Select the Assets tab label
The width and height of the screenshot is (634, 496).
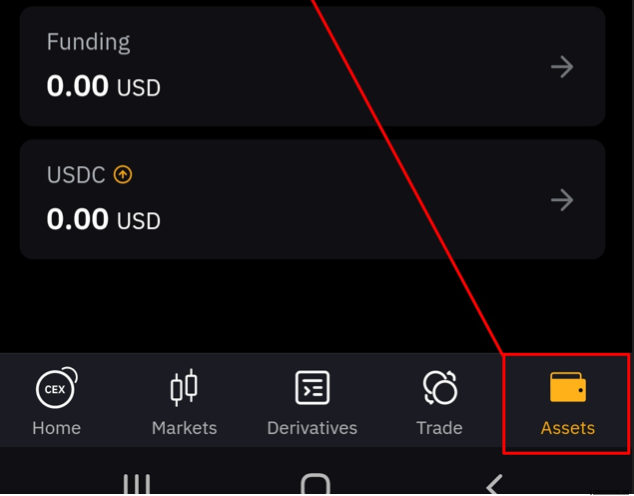point(568,428)
